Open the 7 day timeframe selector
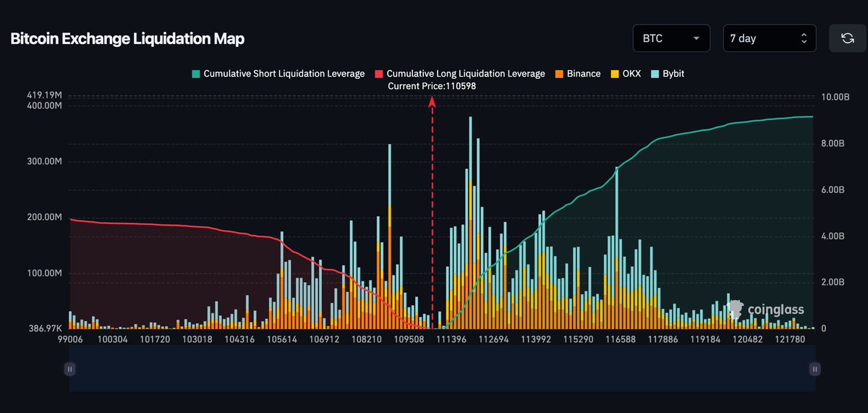This screenshot has width=868, height=413. click(769, 38)
